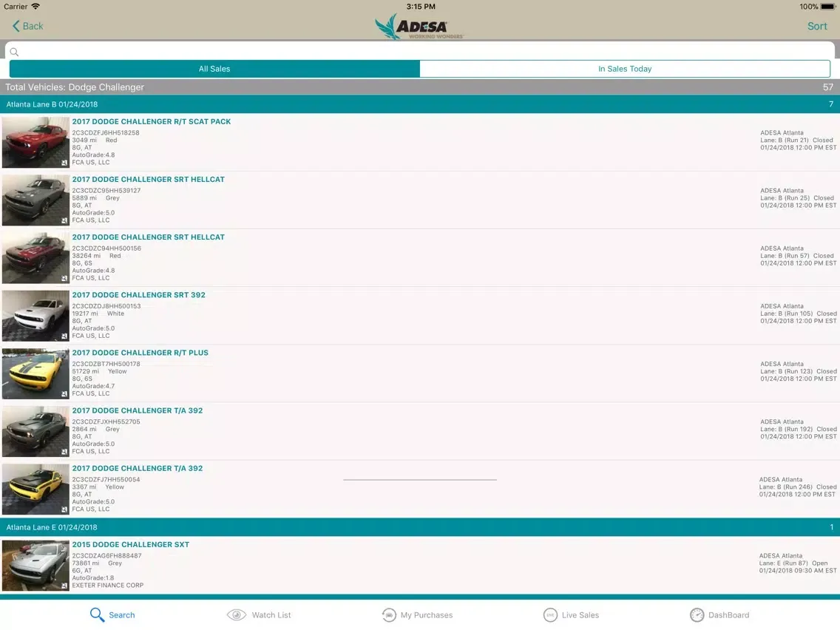The height and width of the screenshot is (630, 840).
Task: Open DashBoard gauge icon
Action: point(697,615)
